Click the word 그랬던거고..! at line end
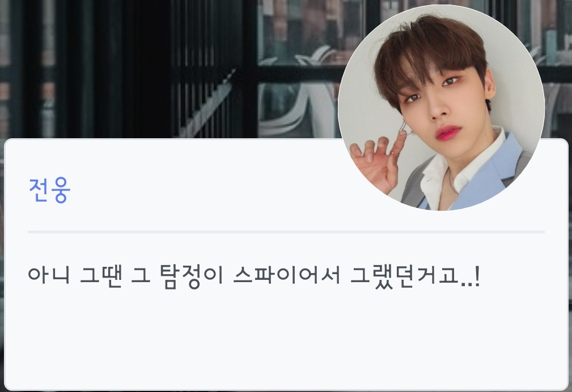The width and height of the screenshot is (572, 392). click(x=415, y=276)
